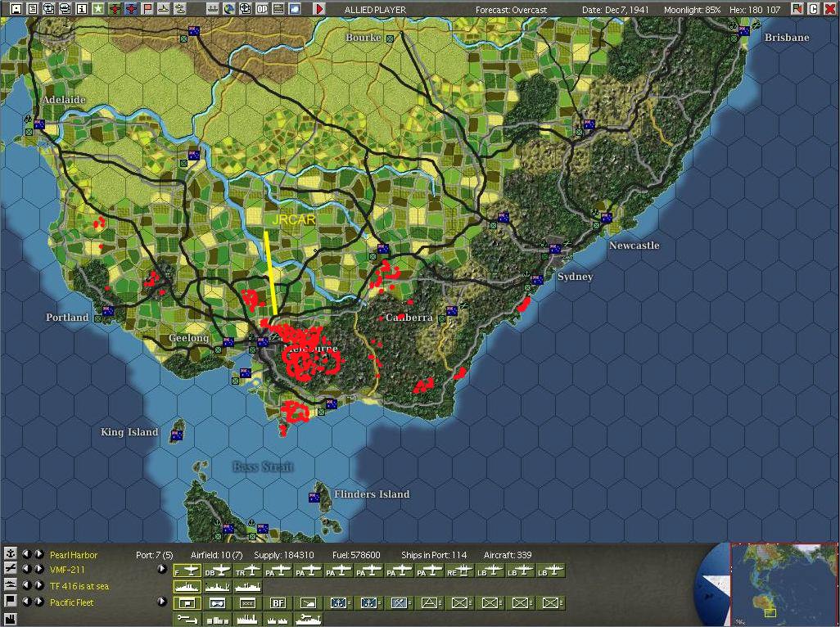Image resolution: width=840 pixels, height=627 pixels.
Task: Select the triangle unit symbol icon
Action: pos(429,603)
